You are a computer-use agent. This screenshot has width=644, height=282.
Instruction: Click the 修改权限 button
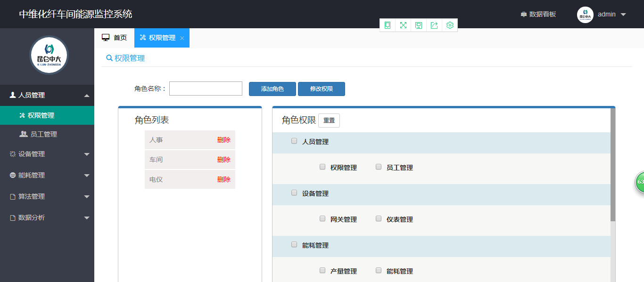[x=322, y=89]
